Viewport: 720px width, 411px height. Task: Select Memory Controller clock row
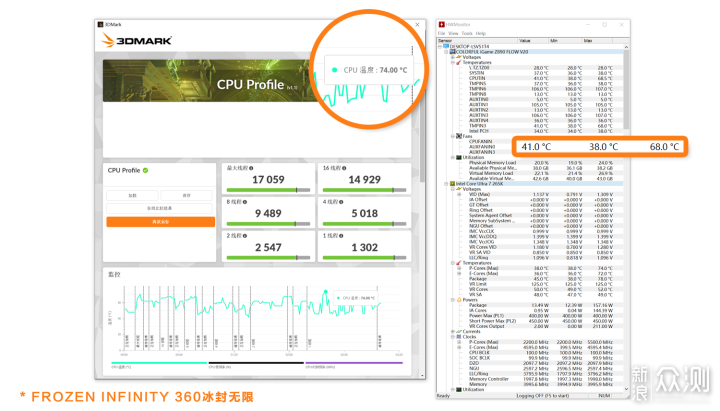pyautogui.click(x=543, y=379)
